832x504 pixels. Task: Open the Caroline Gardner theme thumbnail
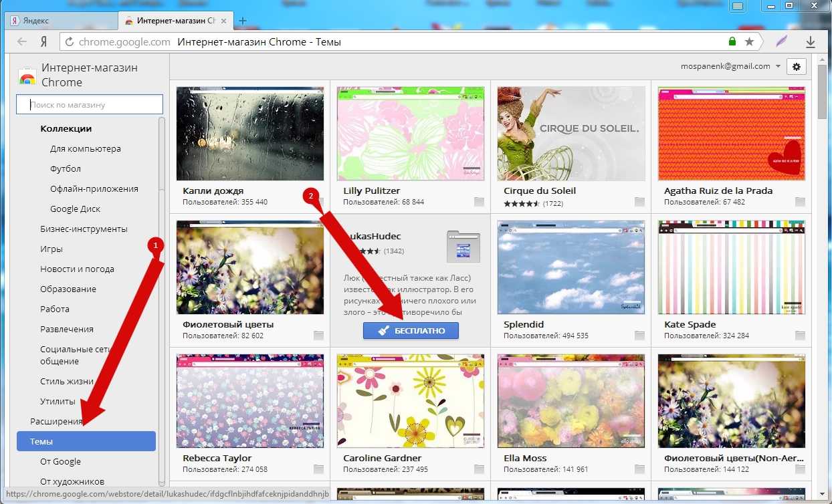411,401
